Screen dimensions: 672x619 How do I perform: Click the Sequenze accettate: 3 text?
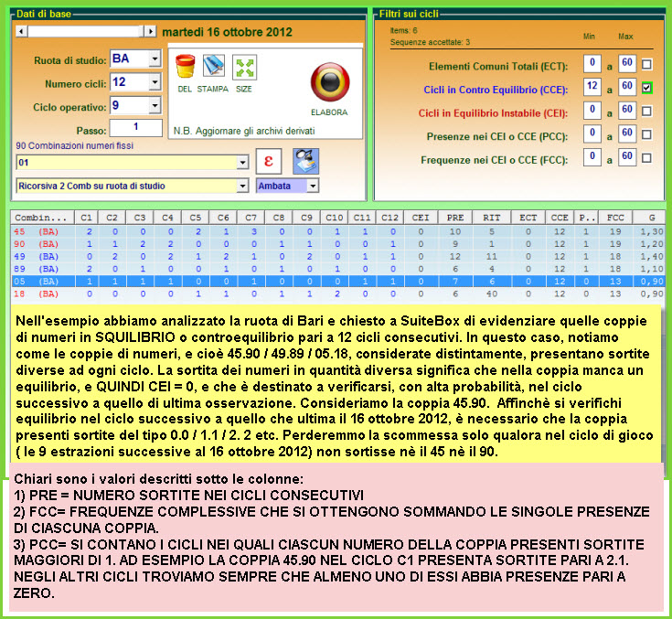click(x=430, y=42)
